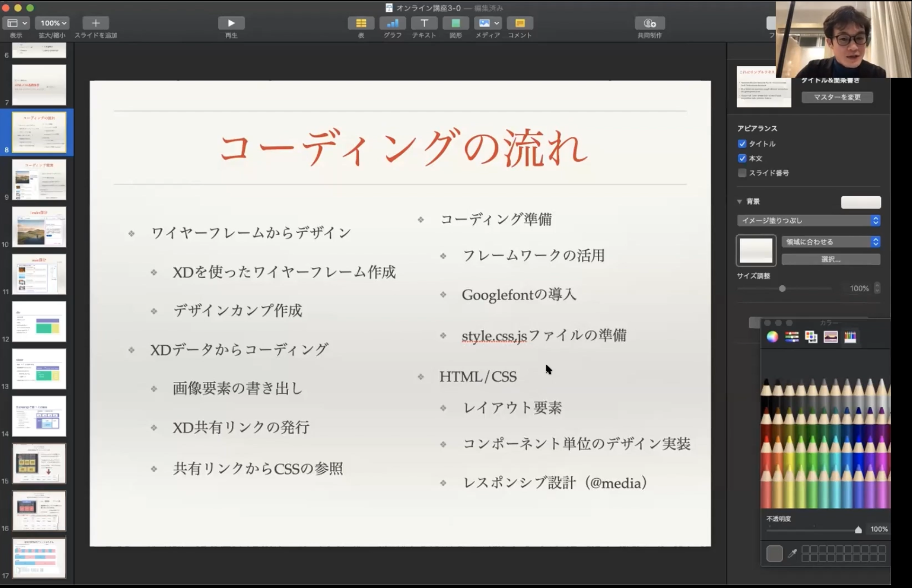This screenshot has height=588, width=912.
Task: Click the collaborate (共同制作) icon
Action: tap(649, 23)
